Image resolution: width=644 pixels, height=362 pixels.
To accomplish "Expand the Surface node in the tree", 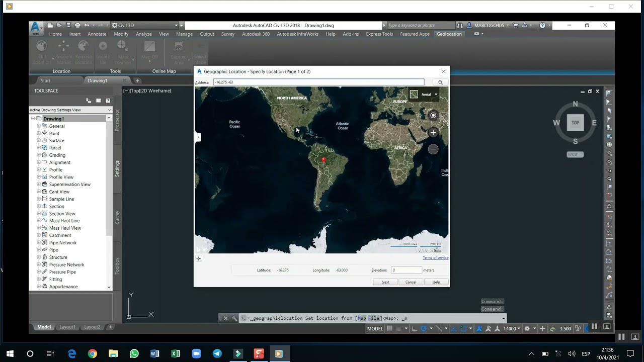I will coord(39,140).
